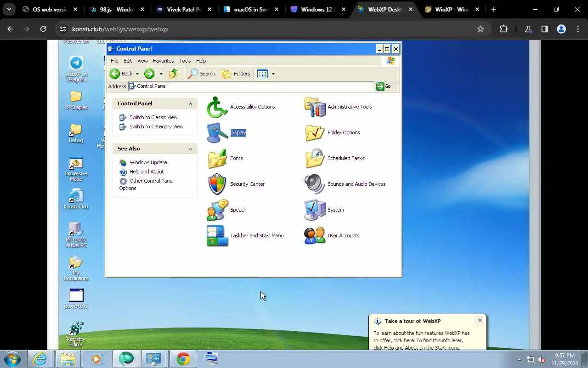
Task: Open the User Accounts icon
Action: 315,236
